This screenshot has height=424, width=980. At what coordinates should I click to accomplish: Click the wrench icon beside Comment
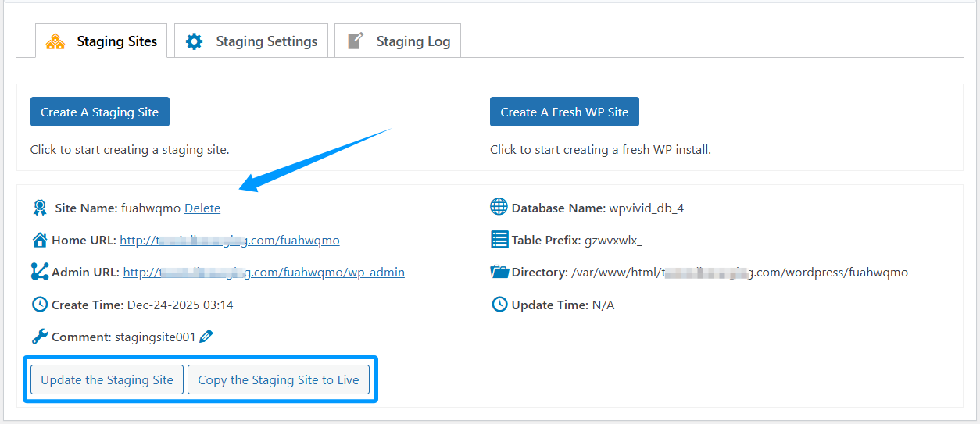pyautogui.click(x=40, y=337)
